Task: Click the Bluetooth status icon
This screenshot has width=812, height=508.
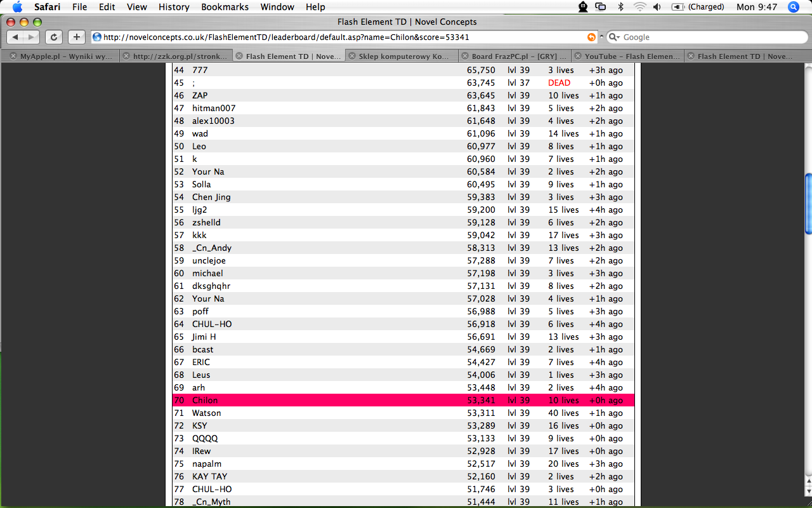Action: coord(620,7)
